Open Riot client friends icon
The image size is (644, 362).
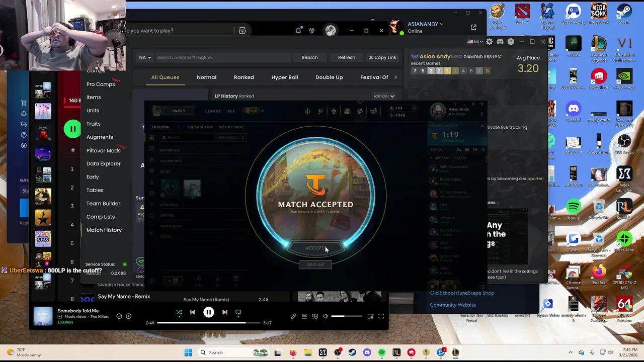click(312, 31)
